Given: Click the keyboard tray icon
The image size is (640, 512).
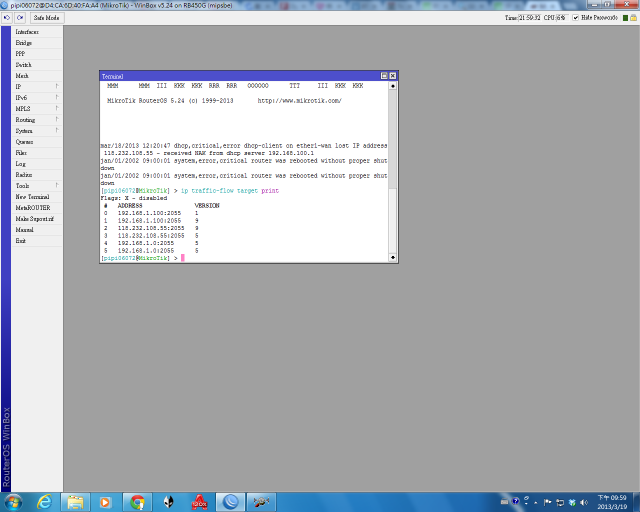Looking at the screenshot, I should click(x=504, y=502).
